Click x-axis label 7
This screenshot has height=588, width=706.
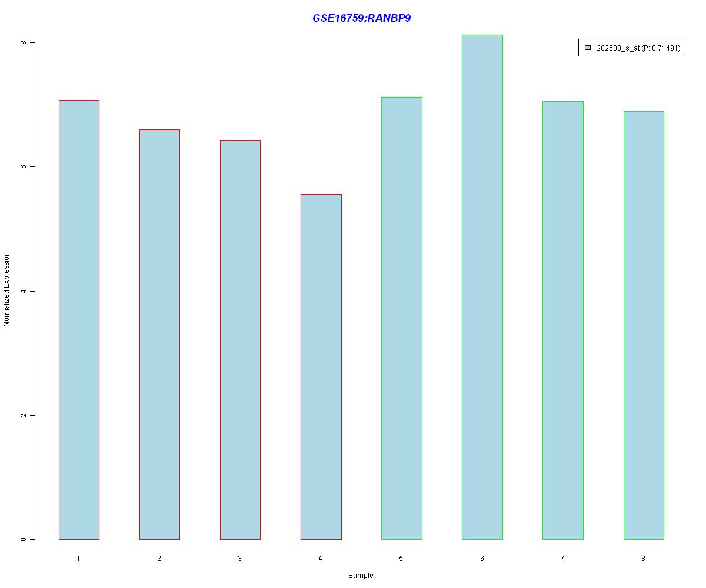(562, 558)
